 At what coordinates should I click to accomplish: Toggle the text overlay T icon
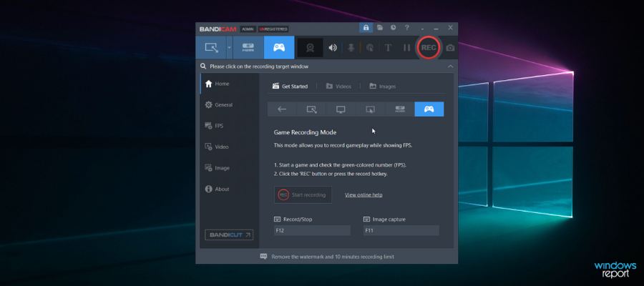click(388, 48)
